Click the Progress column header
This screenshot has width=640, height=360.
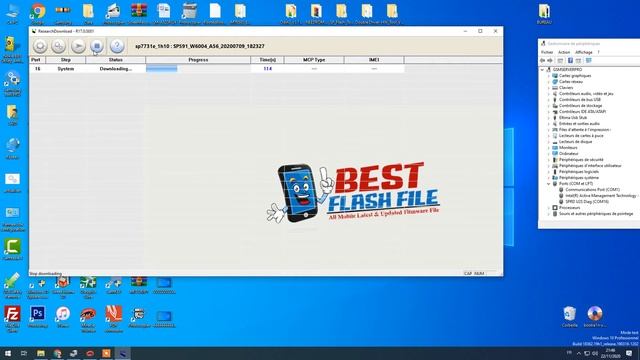(198, 60)
